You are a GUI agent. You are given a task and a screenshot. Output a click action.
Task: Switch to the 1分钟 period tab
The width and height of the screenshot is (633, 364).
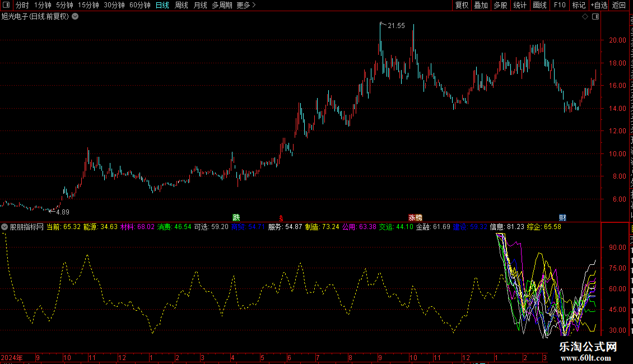point(43,5)
